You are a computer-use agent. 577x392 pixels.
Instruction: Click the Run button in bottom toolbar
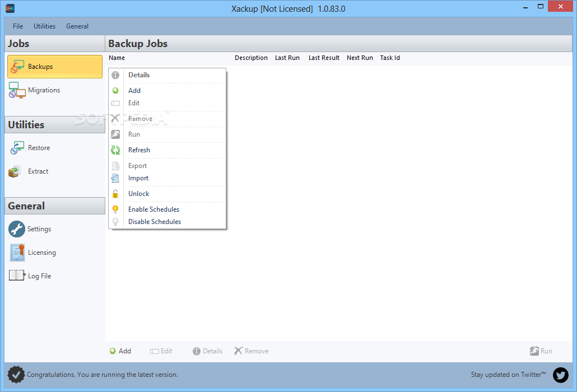coord(541,351)
